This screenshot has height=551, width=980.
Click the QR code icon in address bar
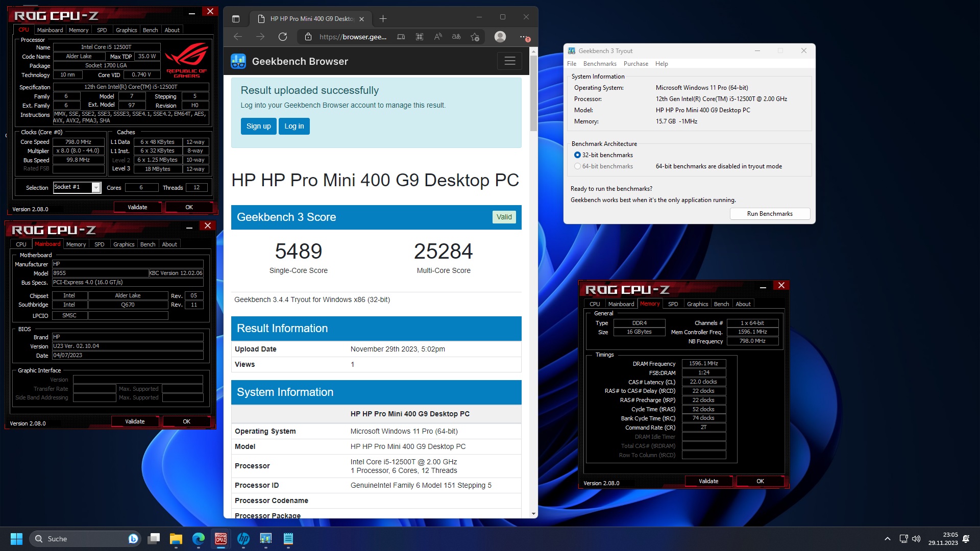pos(420,37)
